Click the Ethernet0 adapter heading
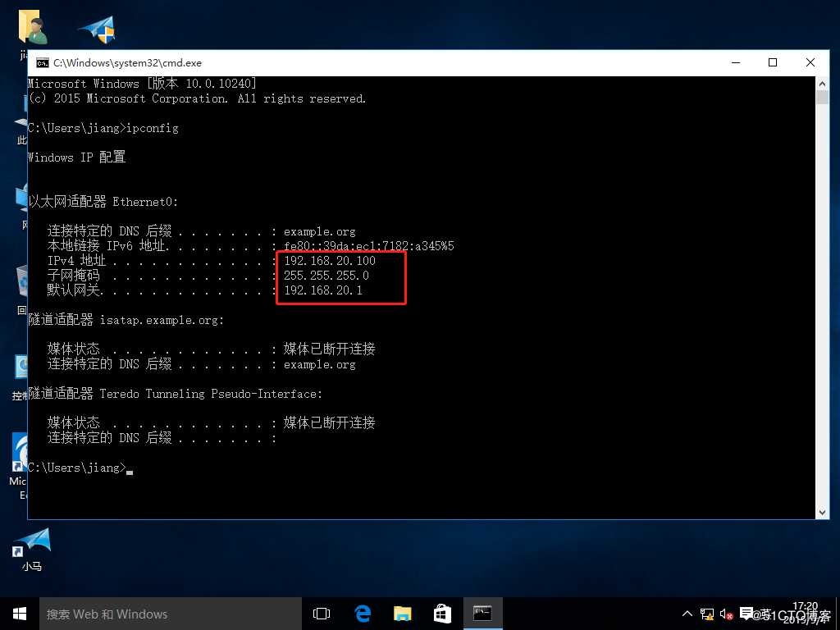This screenshot has width=840, height=630. click(103, 202)
